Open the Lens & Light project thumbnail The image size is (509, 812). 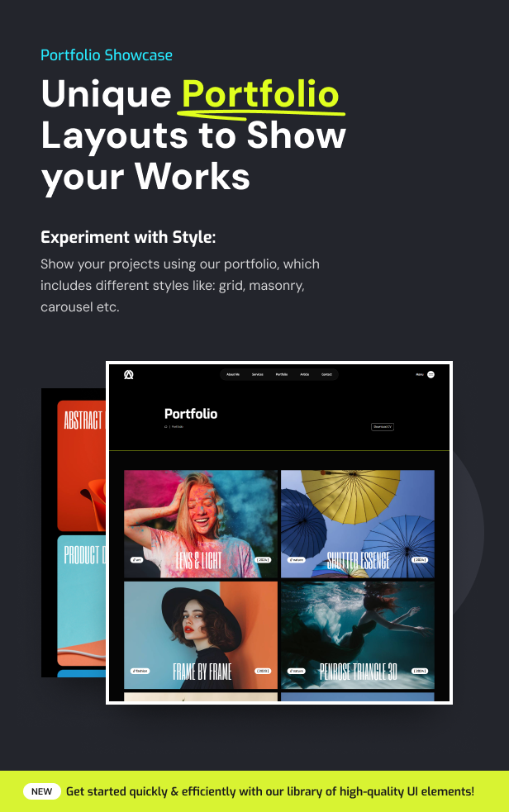click(x=201, y=524)
